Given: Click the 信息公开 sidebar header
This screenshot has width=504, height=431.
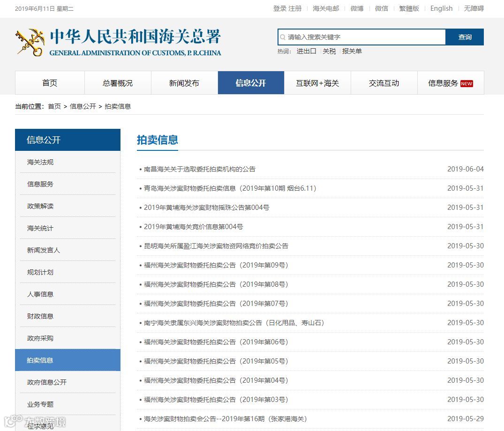Looking at the screenshot, I should [68, 140].
